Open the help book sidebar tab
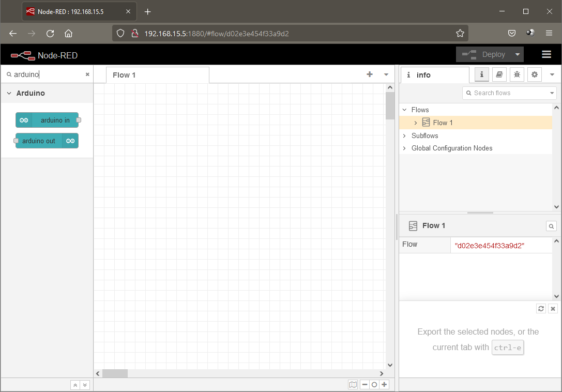This screenshot has height=392, width=562. click(x=499, y=74)
